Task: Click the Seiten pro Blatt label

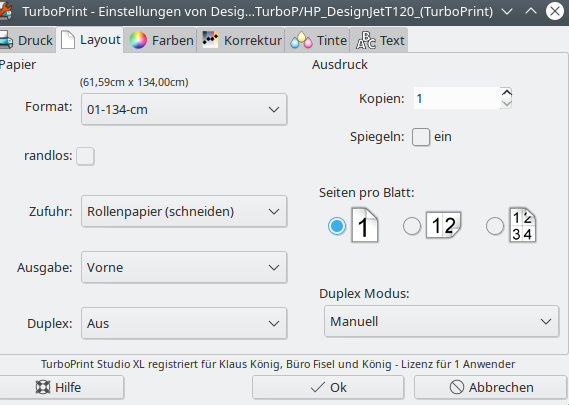Action: point(367,193)
